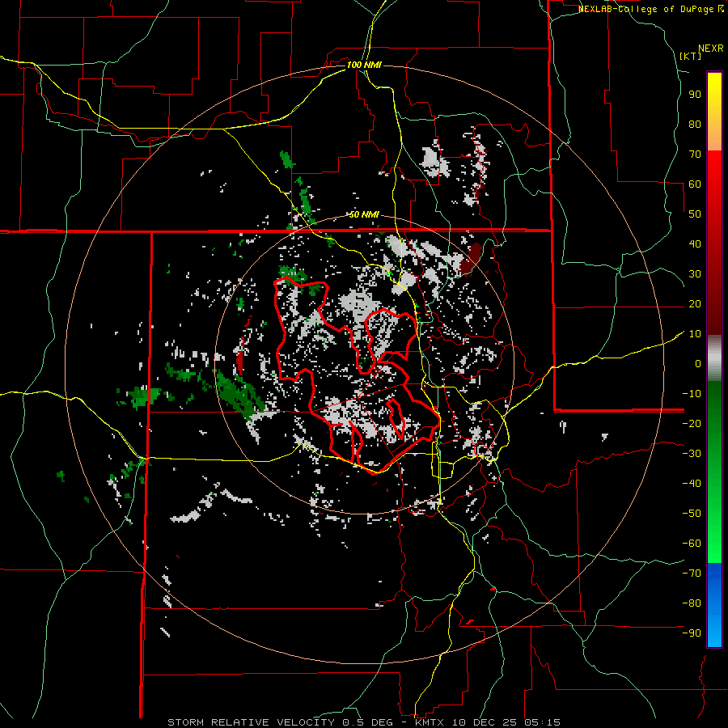The image size is (728, 728).
Task: Click the 100 NMI range ring label
Action: tap(364, 65)
